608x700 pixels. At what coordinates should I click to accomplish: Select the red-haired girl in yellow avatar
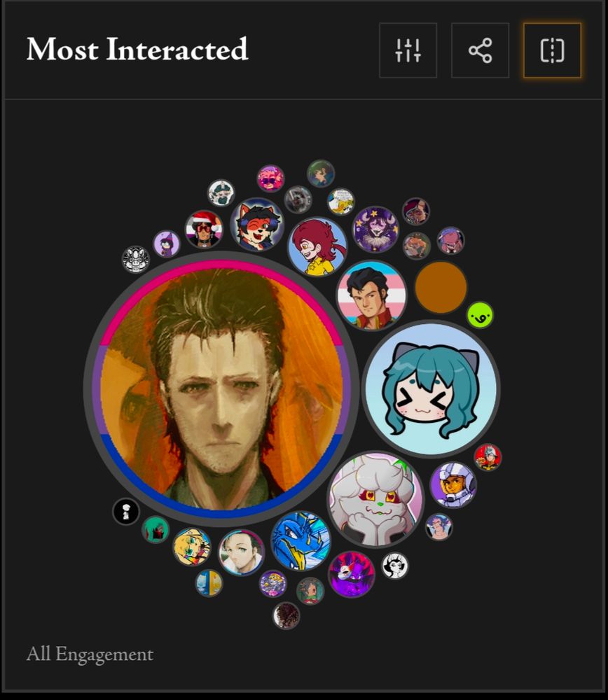[317, 247]
